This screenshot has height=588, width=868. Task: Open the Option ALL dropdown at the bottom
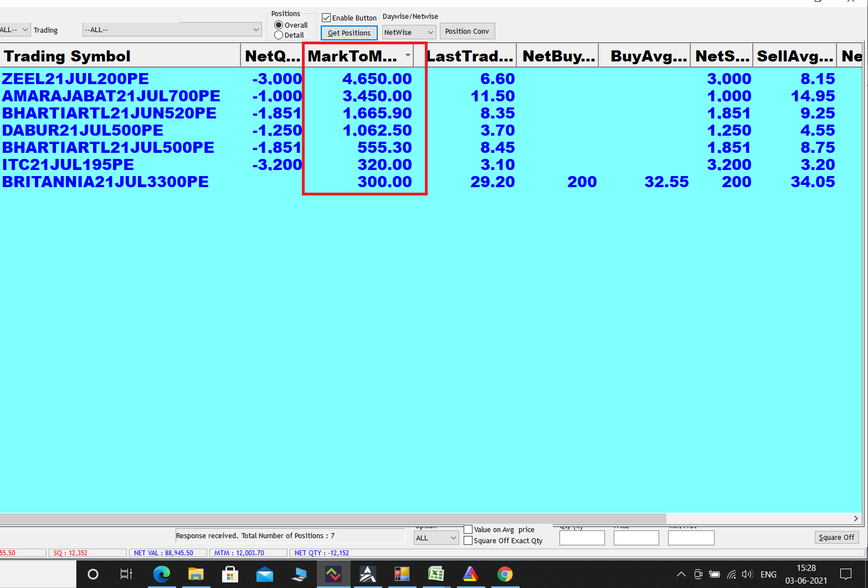pos(436,538)
